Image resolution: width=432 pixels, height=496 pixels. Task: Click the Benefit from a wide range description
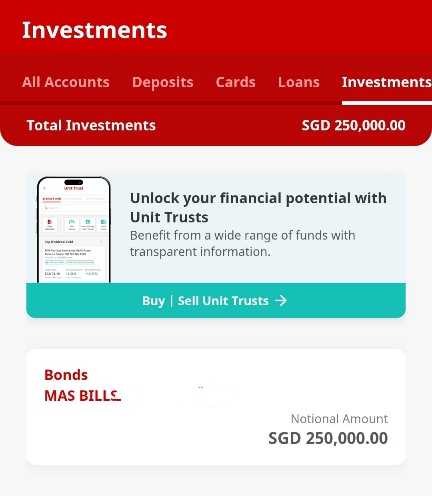243,243
